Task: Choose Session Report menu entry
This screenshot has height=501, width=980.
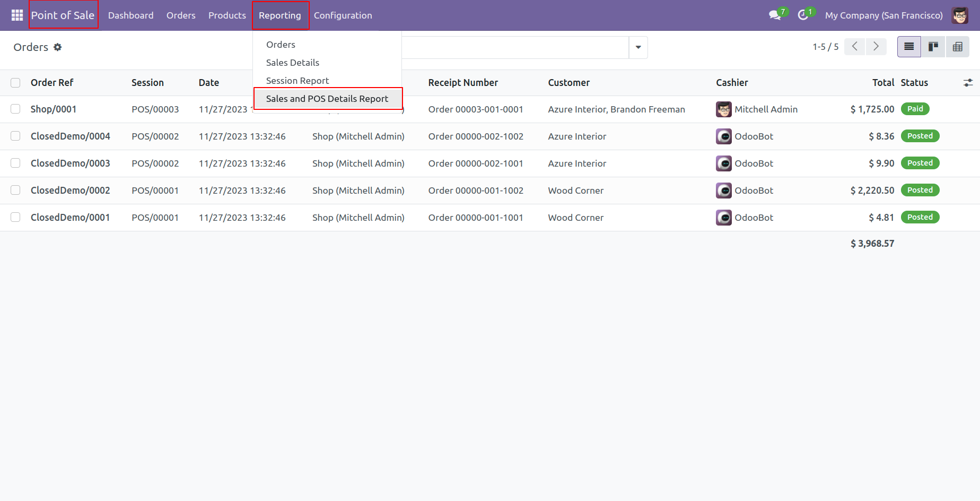Action: (x=327, y=81)
